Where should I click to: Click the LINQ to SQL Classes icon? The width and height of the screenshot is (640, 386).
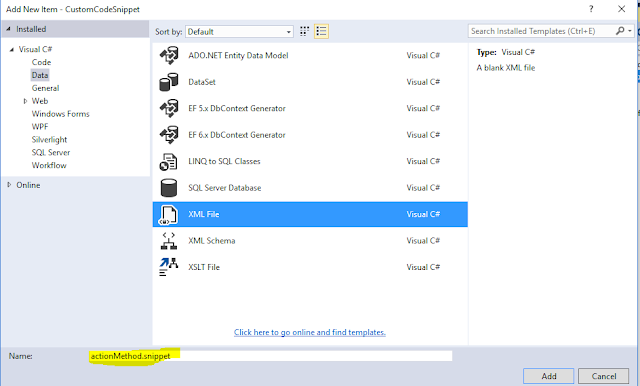click(x=169, y=162)
